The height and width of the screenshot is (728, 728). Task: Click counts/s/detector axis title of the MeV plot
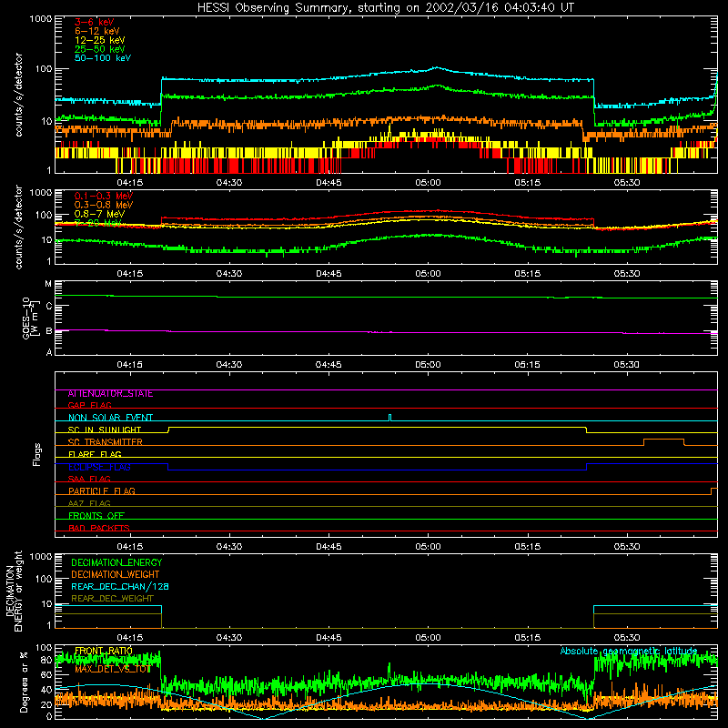(18, 227)
